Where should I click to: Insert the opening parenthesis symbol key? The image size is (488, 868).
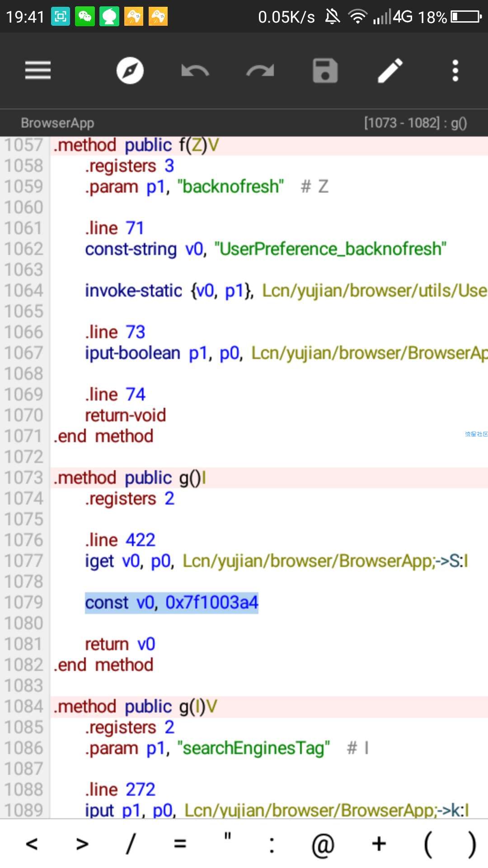click(x=427, y=844)
